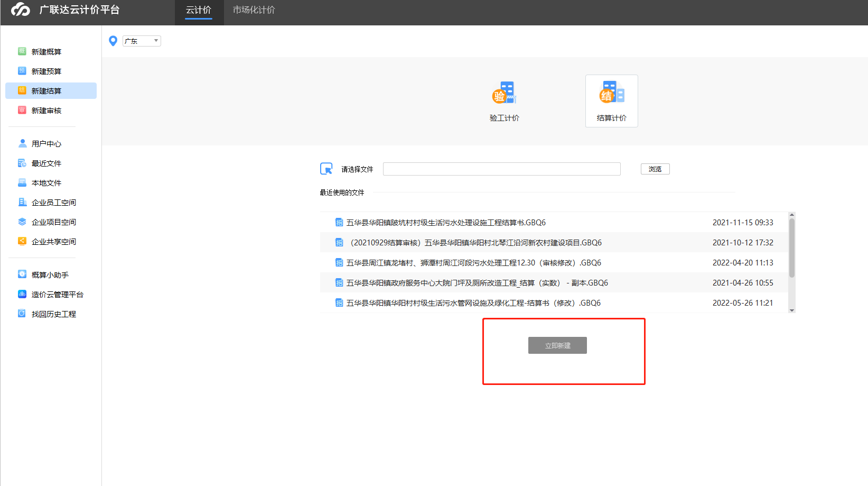This screenshot has height=486, width=868.
Task: Click date 2022-05-26 11:21
Action: (743, 303)
